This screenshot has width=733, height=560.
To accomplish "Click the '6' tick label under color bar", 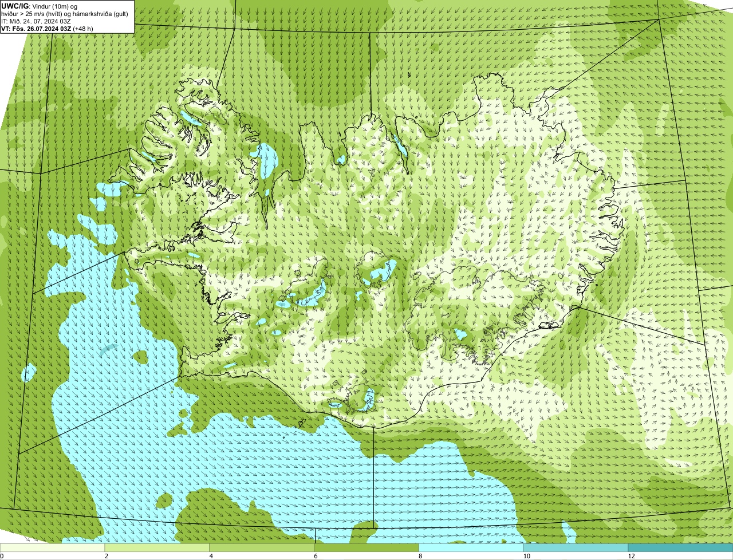I will (316, 556).
